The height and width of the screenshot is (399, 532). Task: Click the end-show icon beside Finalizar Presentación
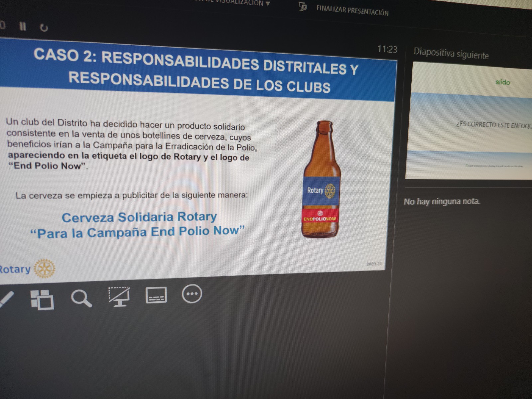tap(303, 7)
